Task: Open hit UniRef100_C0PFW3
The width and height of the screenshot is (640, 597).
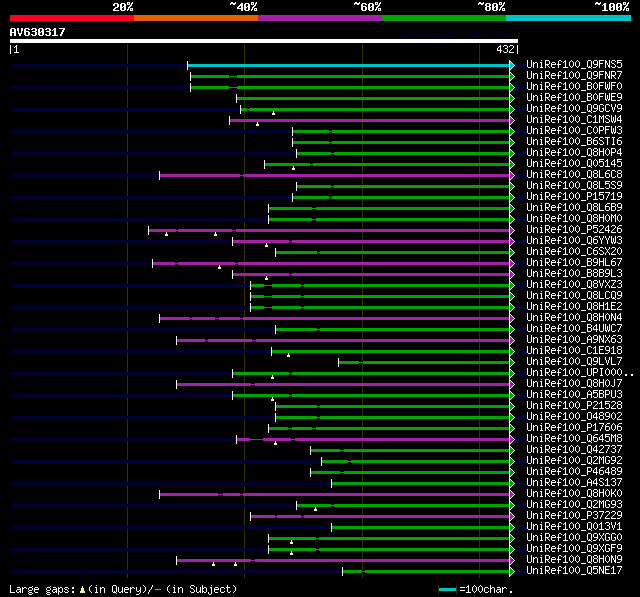Action: [574, 131]
